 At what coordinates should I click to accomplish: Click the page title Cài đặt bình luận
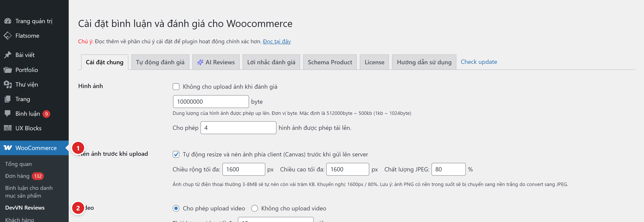point(185,24)
